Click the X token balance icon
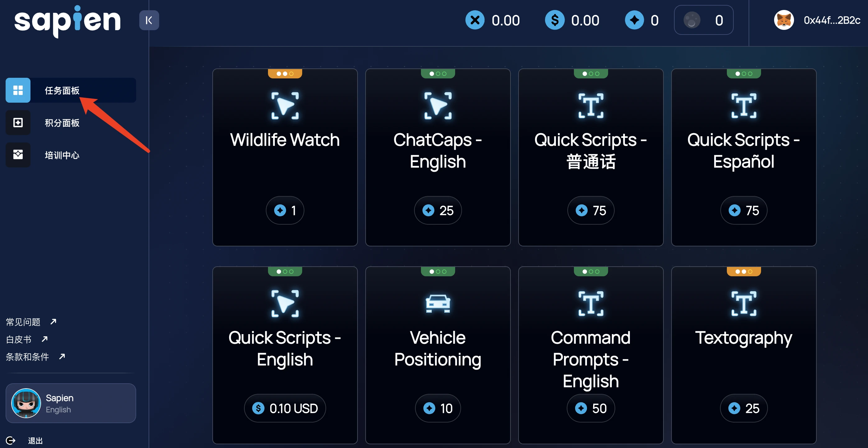The image size is (868, 448). pos(475,20)
